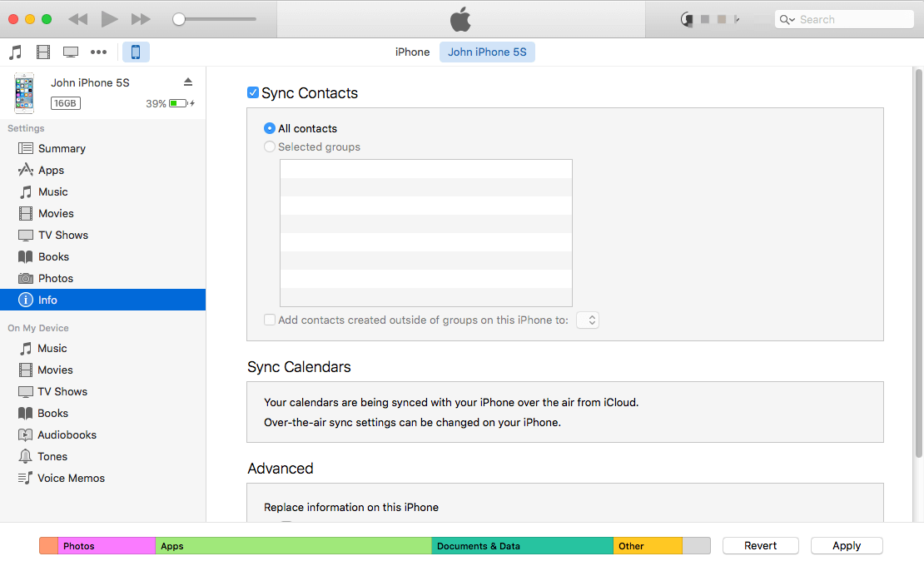The height and width of the screenshot is (566, 924).
Task: Click the Advanced section heading
Action: coord(281,469)
